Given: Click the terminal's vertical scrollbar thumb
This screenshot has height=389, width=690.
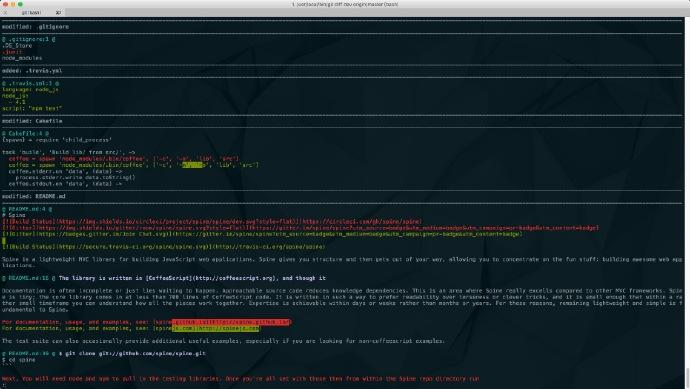Looking at the screenshot, I should pos(687,378).
